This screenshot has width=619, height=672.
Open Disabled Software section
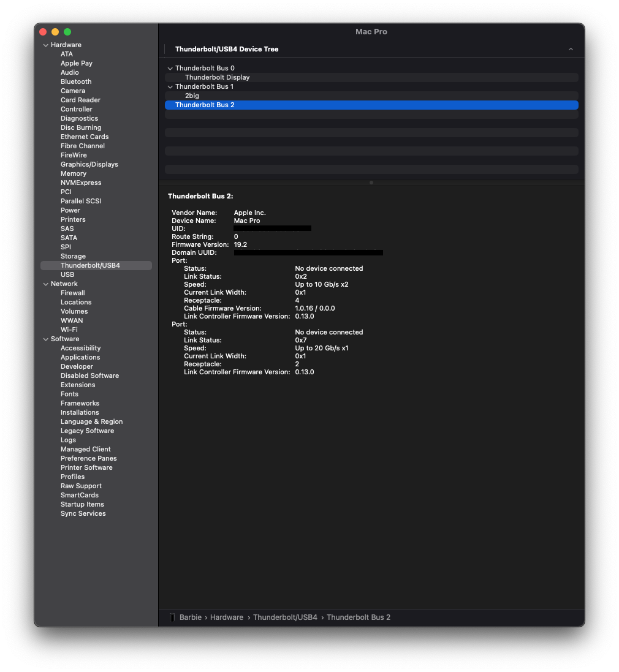coord(89,376)
